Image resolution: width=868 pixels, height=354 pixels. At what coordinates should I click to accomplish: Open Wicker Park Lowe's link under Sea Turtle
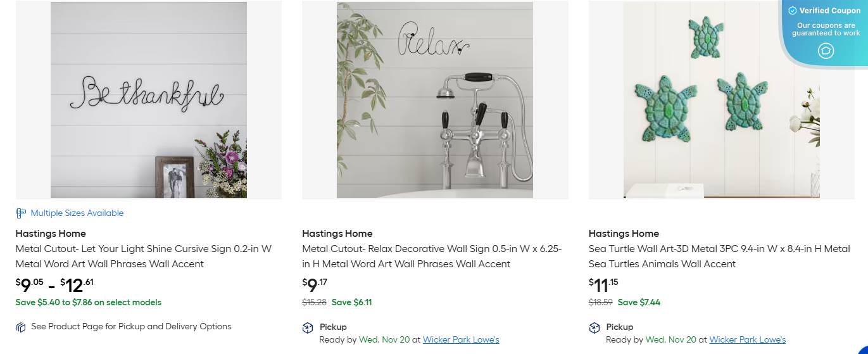pyautogui.click(x=747, y=340)
